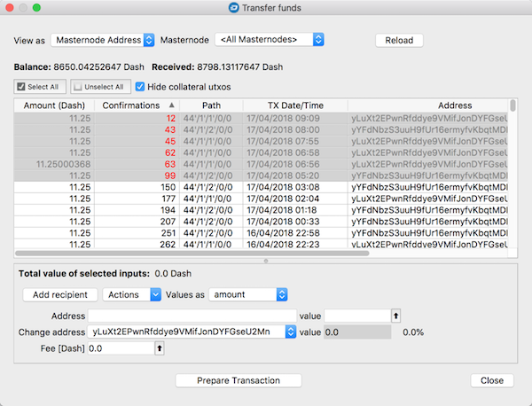Click the date 16/04/2018 22:23
Image resolution: width=532 pixels, height=406 pixels.
(x=283, y=244)
